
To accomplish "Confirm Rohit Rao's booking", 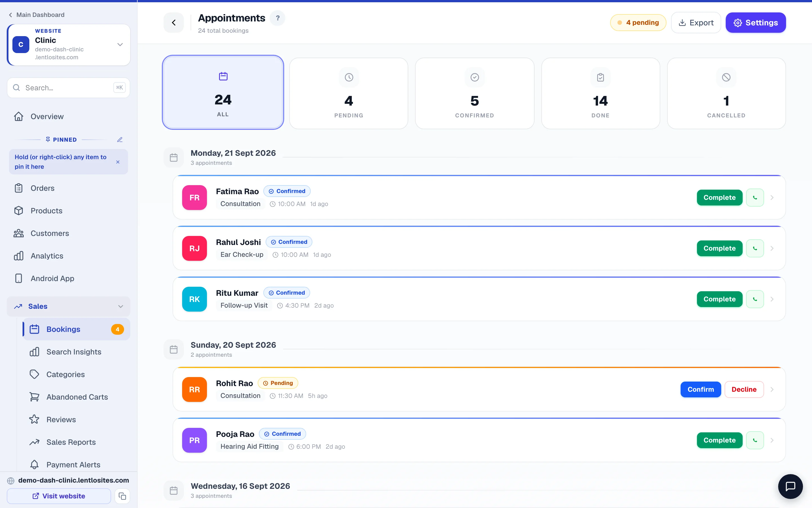I will click(701, 389).
